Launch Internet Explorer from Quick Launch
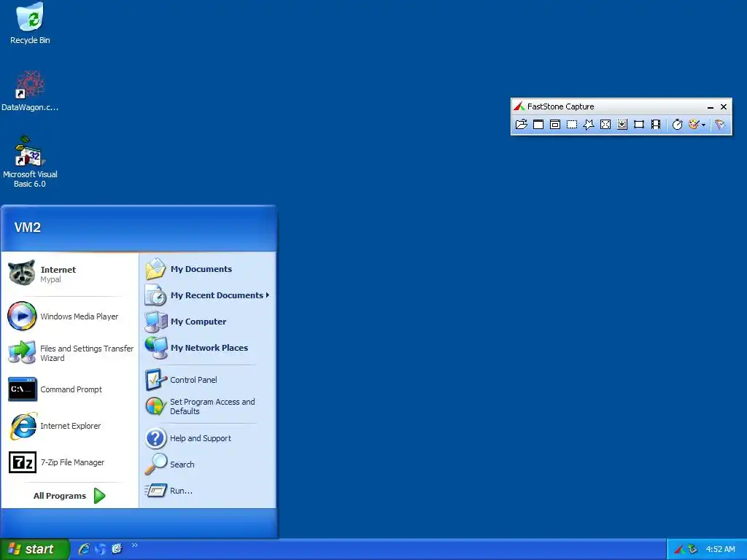 [84, 549]
